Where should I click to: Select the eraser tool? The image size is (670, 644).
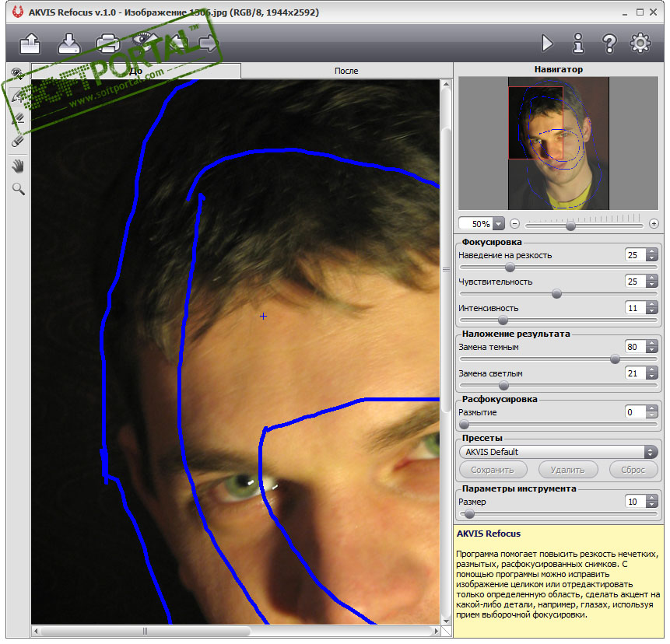click(18, 142)
